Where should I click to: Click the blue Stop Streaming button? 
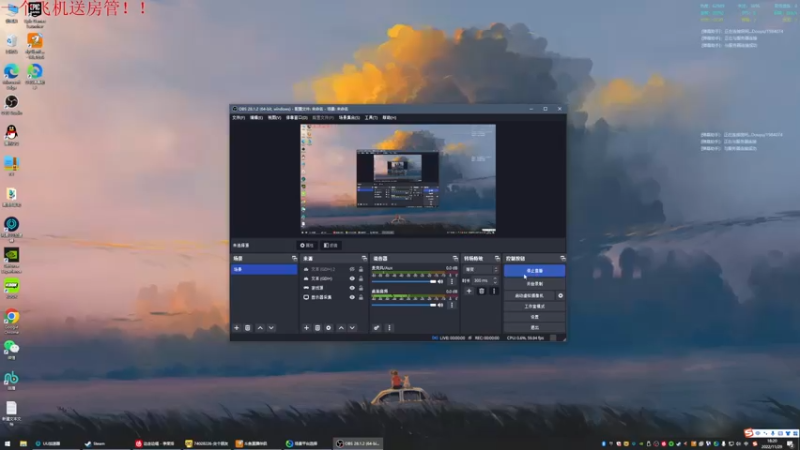pos(534,270)
